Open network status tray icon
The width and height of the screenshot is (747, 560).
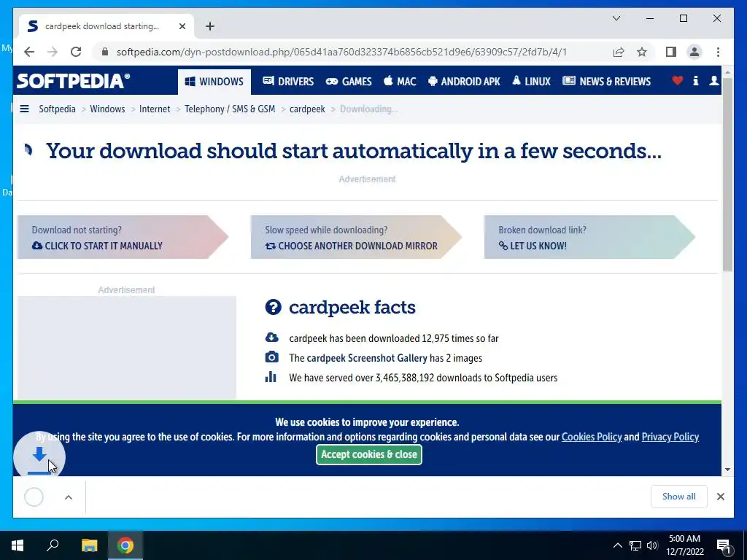(x=635, y=545)
